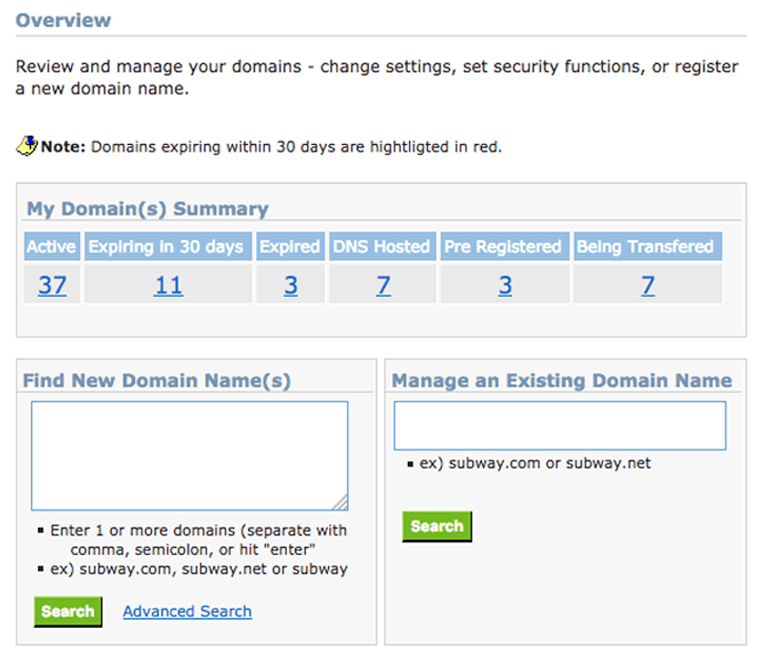Click the DNS Hosted column header
This screenshot has height=668, width=760.
(382, 246)
